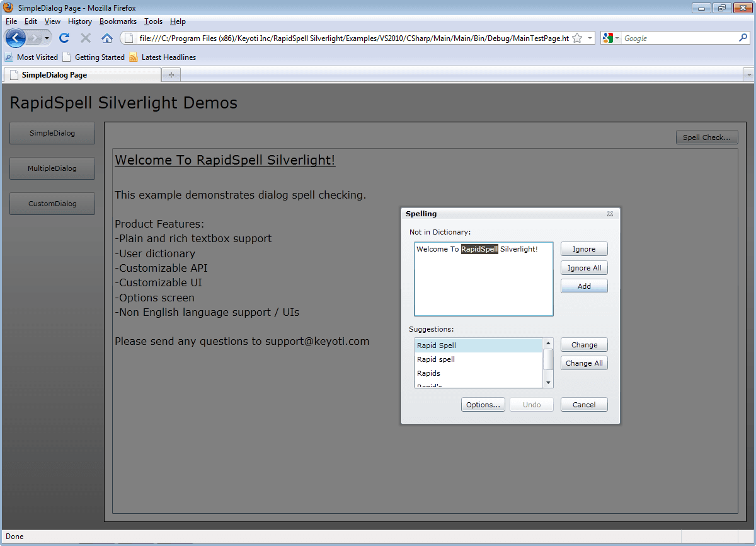The width and height of the screenshot is (756, 546).
Task: Select the 'Rapid Spell' suggestion
Action: [478, 346]
